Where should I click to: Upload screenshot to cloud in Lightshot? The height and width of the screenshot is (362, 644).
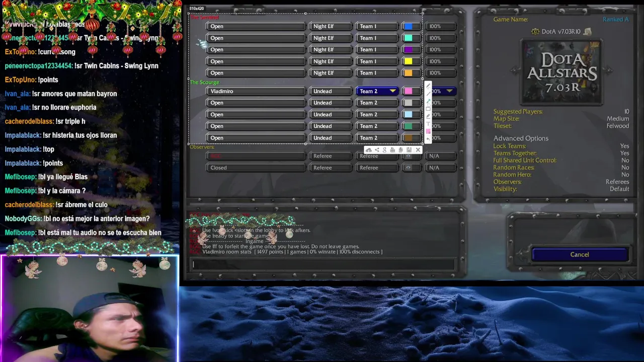(369, 150)
